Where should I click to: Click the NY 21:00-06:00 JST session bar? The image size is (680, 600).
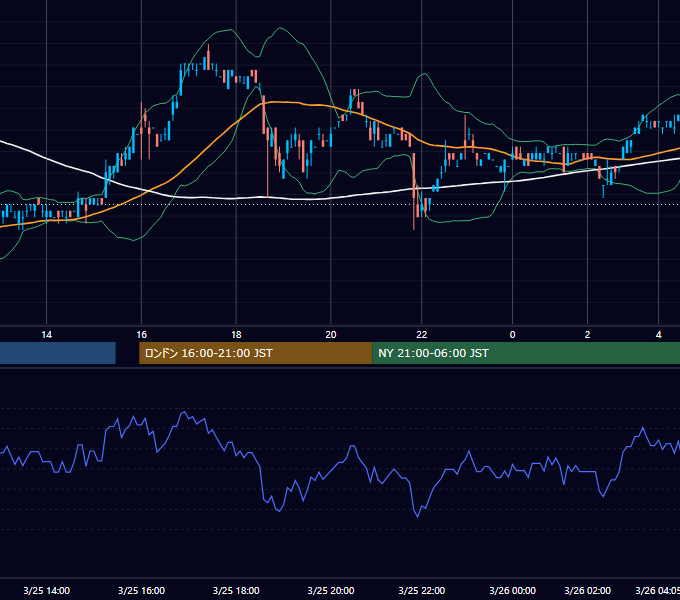coord(526,353)
